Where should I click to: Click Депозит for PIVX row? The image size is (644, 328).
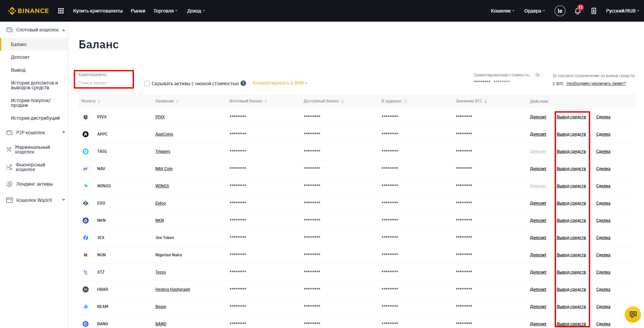click(538, 117)
